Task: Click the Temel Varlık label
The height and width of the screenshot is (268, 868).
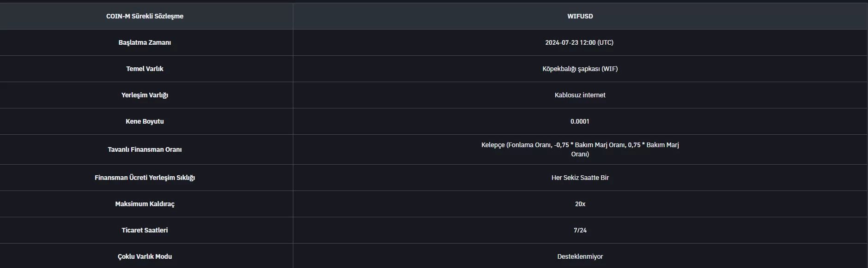Action: click(145, 69)
